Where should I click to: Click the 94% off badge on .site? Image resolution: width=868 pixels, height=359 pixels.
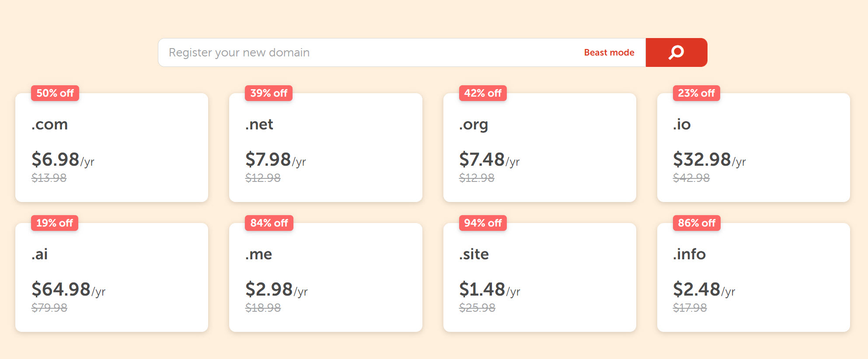click(x=483, y=223)
